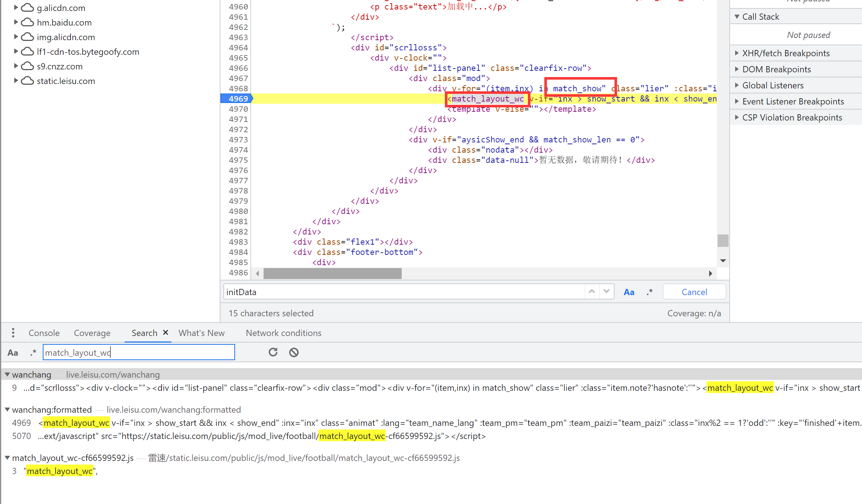Open the What's New tab

click(201, 333)
